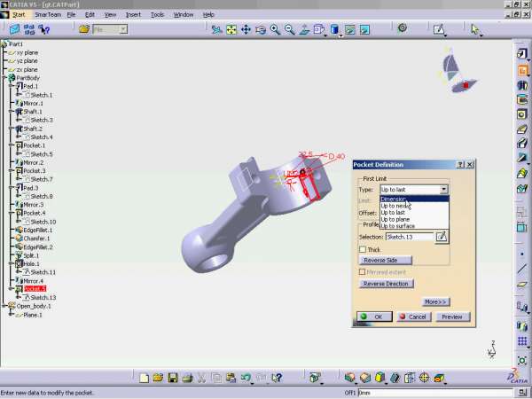Click the compass in the viewport corner
This screenshot has height=399, width=532.
coord(457,73)
